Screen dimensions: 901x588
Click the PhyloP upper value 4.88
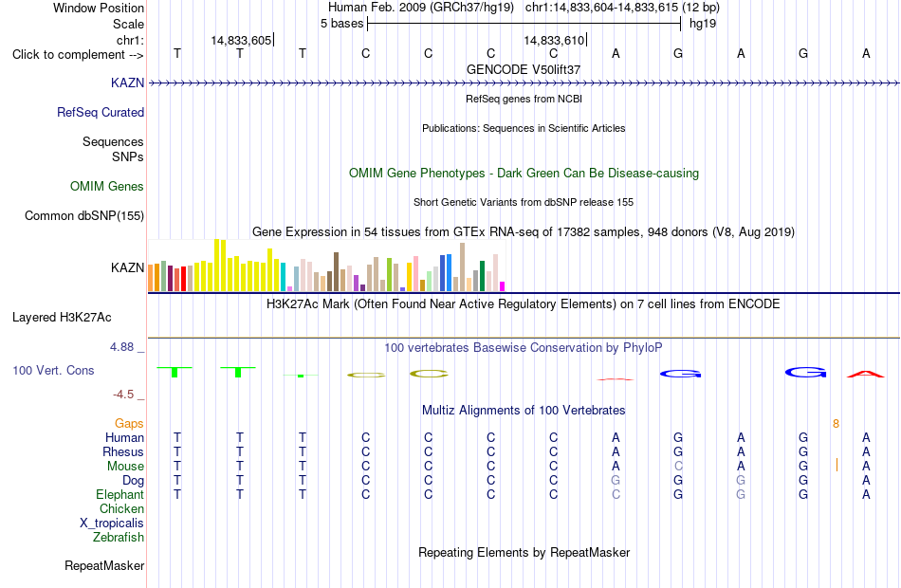121,347
